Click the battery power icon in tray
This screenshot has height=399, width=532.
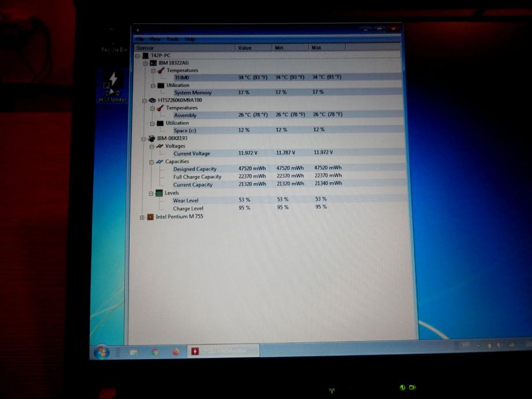[x=489, y=345]
